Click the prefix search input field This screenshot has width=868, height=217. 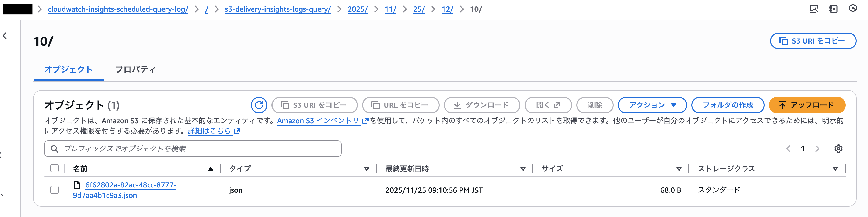pos(192,148)
